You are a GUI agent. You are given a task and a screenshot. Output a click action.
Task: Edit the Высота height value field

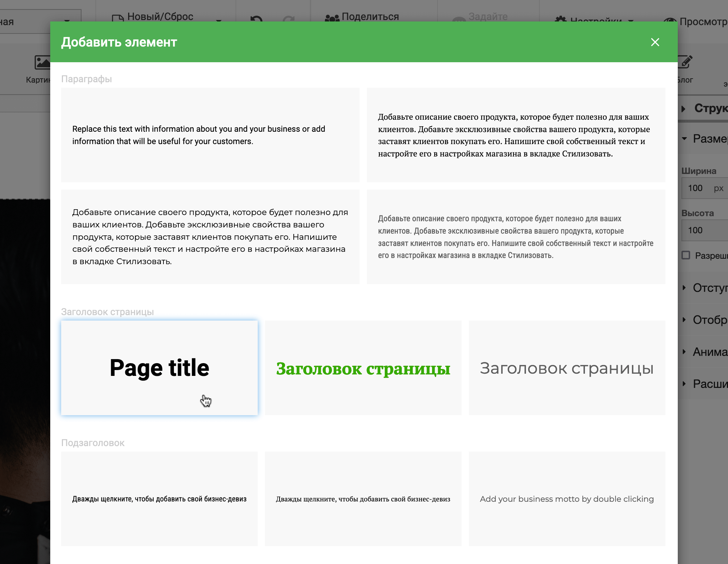705,230
